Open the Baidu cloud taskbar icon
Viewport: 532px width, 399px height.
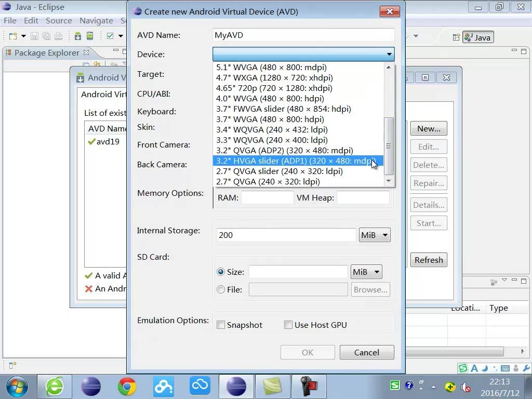coord(164,386)
